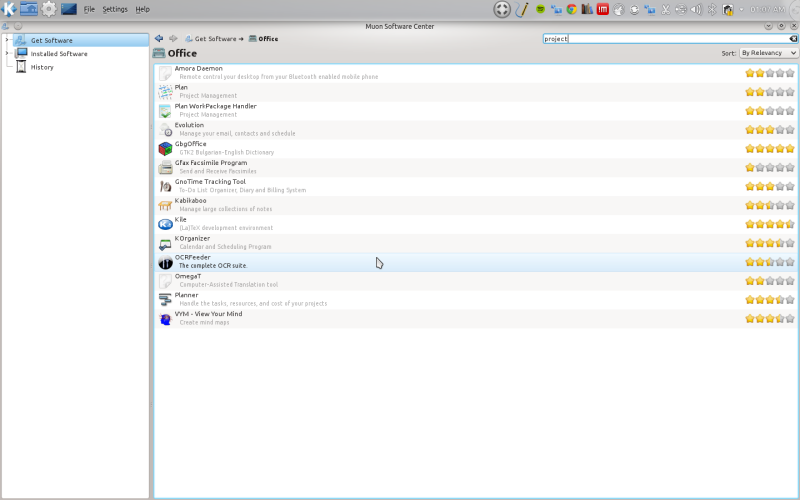Open the Bluetooth tray icon
The image size is (800, 500).
[x=712, y=9]
